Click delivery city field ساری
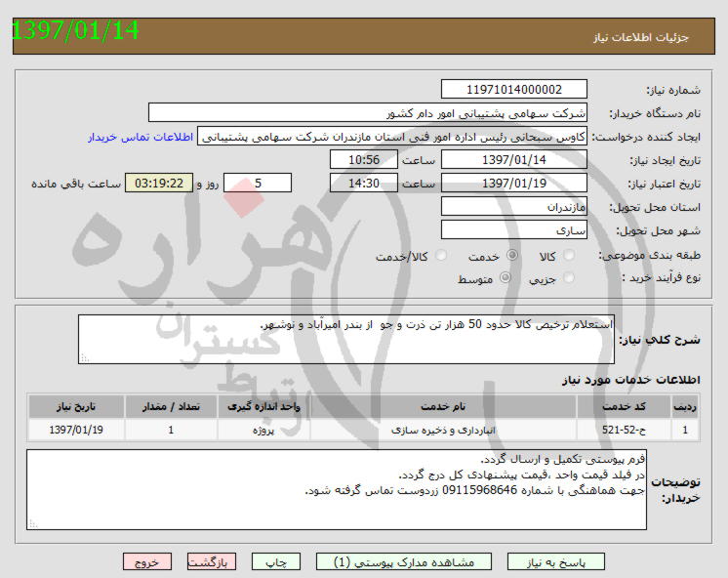The width and height of the screenshot is (728, 578). (x=514, y=230)
